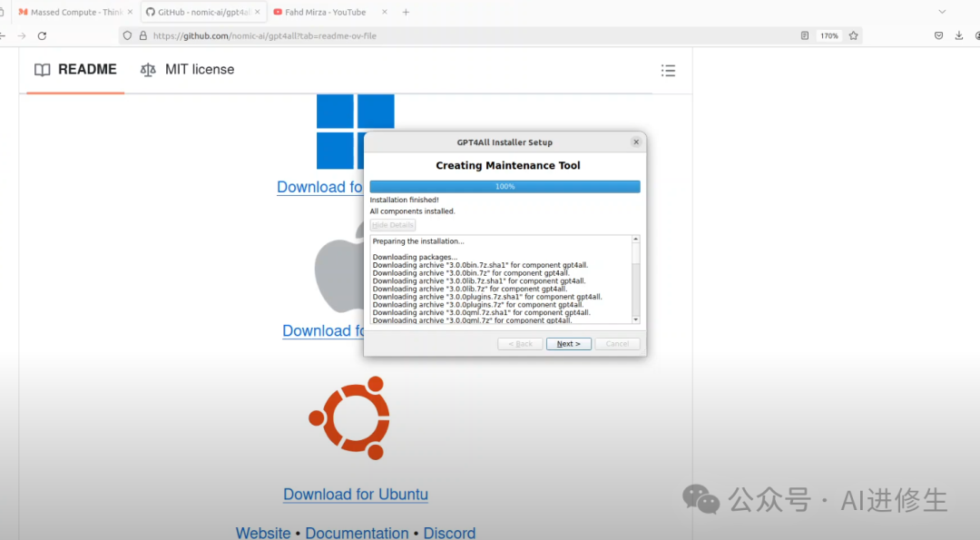Open the Download for Windows link

click(x=319, y=187)
